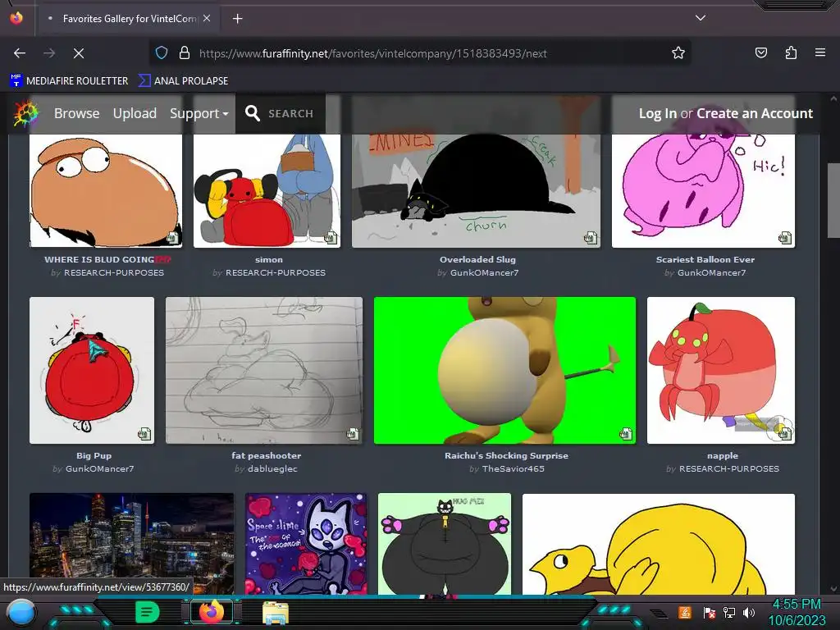The width and height of the screenshot is (840, 630).
Task: Open GunkOMancer7 link under Big Pup
Action: [x=99, y=468]
